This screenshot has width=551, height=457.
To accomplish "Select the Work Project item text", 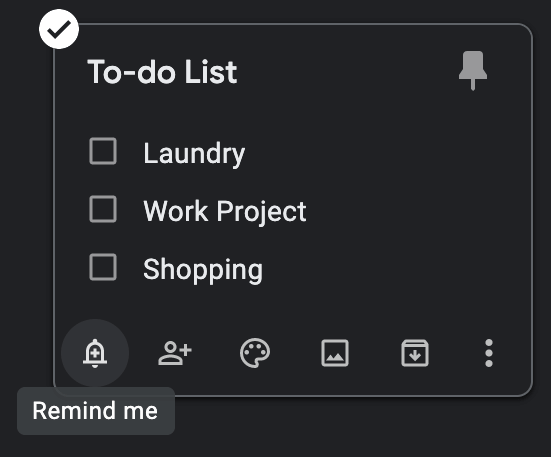I will coord(225,211).
